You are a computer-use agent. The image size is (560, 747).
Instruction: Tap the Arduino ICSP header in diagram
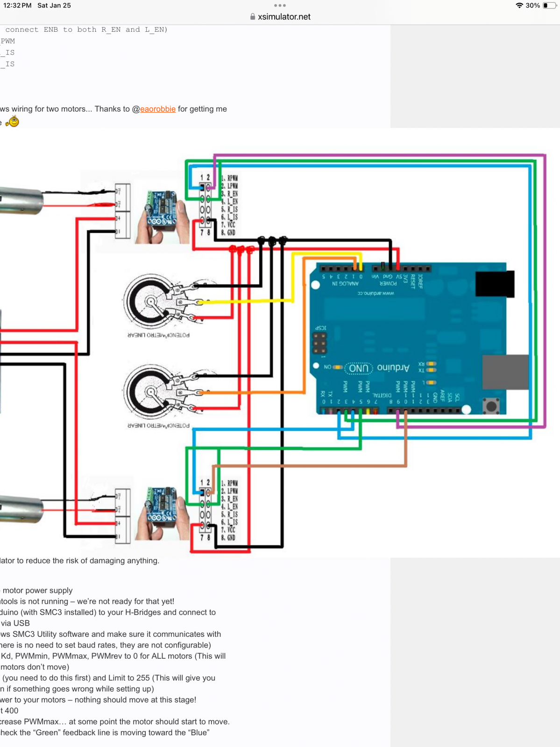pos(320,343)
